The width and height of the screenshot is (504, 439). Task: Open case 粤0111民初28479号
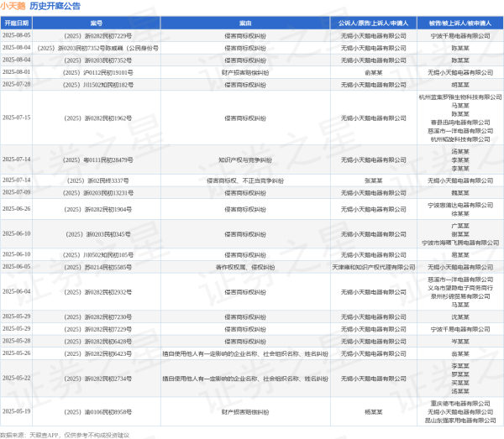[97, 159]
